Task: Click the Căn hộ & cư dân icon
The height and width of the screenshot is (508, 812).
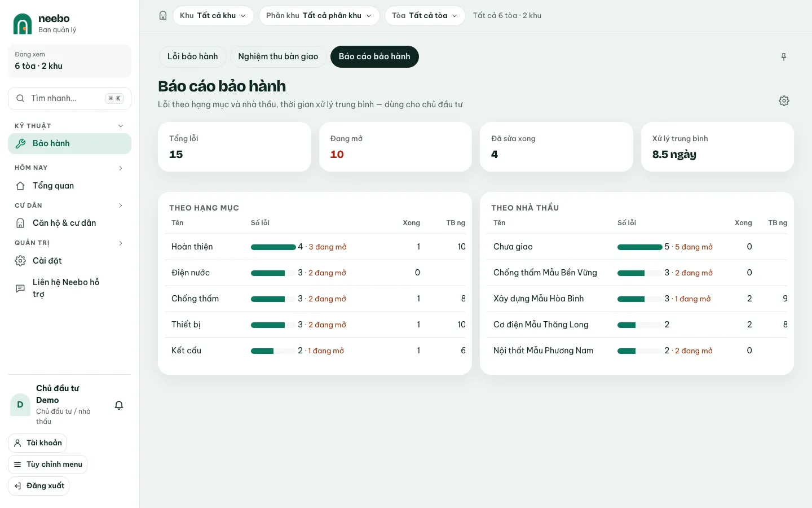Action: (x=20, y=223)
